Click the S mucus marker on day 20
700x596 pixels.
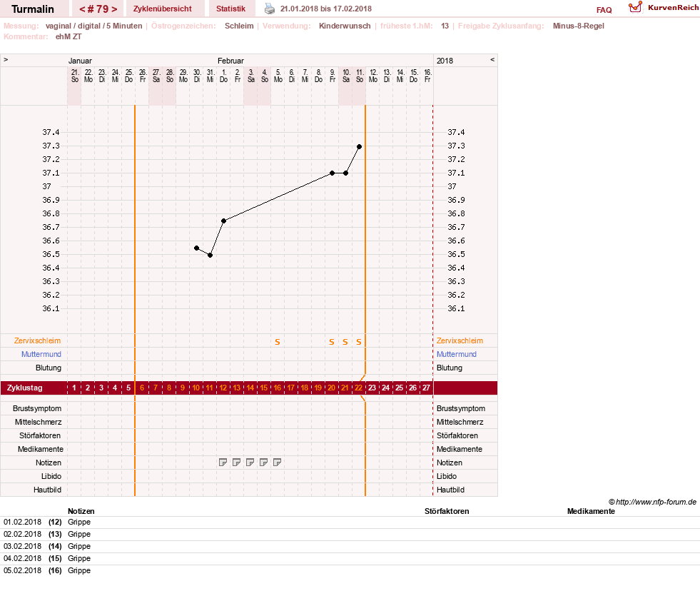pos(332,342)
